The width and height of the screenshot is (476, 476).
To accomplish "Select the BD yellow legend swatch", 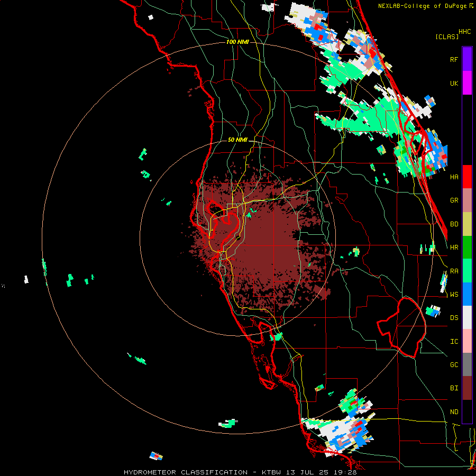I will coord(467,224).
